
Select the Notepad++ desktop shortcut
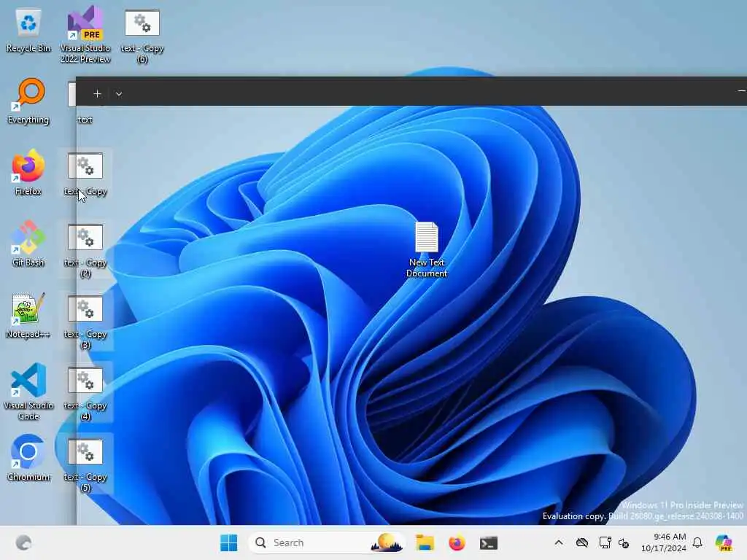pyautogui.click(x=28, y=315)
